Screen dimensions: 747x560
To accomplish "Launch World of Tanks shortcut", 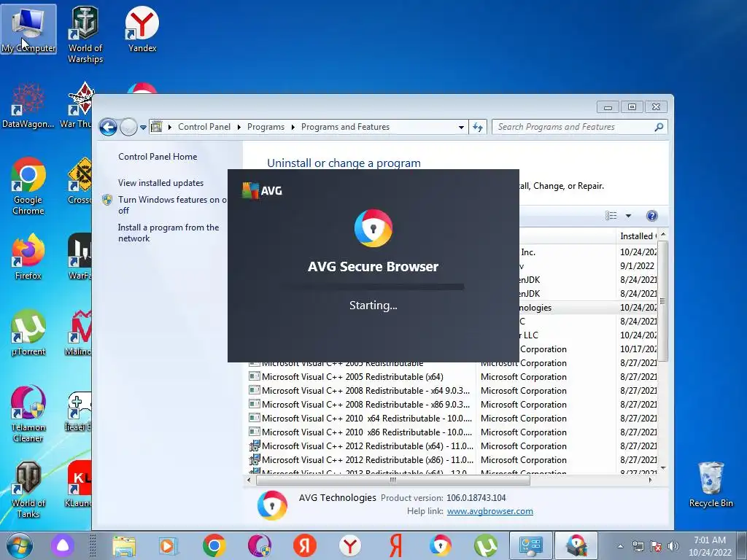I will pos(28,489).
